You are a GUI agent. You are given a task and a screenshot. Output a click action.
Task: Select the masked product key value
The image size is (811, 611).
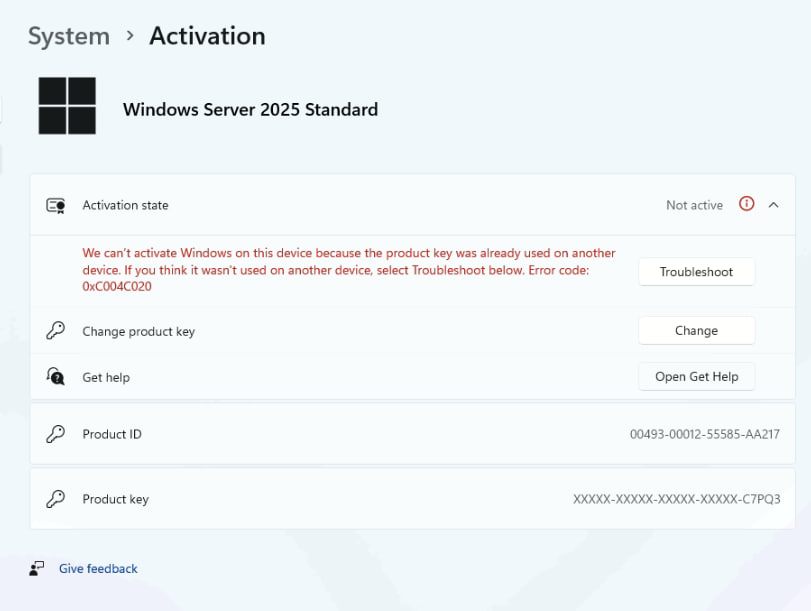tap(677, 499)
